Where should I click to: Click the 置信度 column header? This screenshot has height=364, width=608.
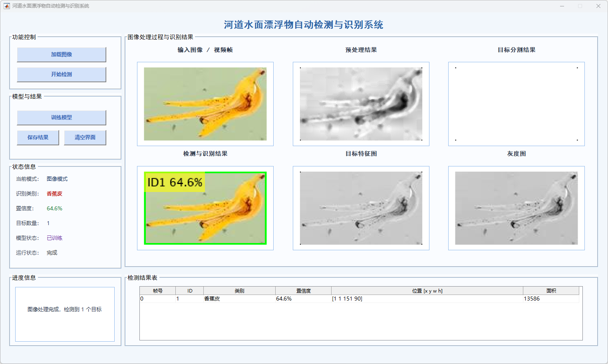tap(303, 291)
